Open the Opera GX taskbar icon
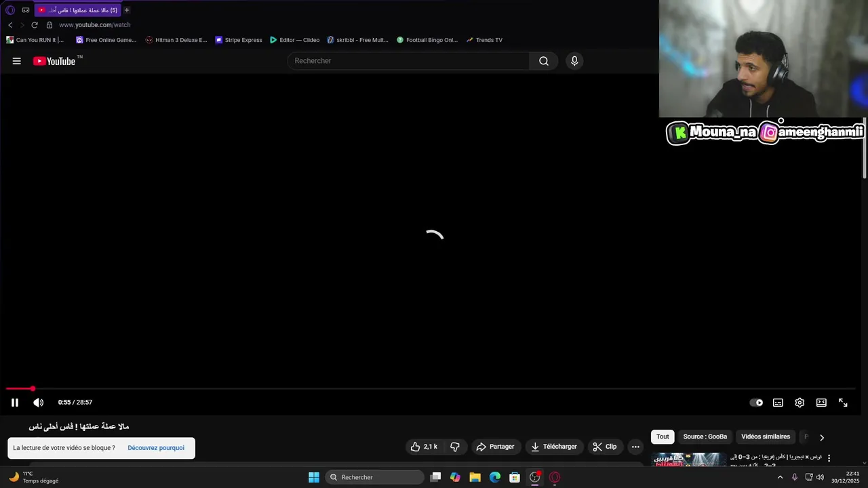This screenshot has height=488, width=868. pos(555,477)
